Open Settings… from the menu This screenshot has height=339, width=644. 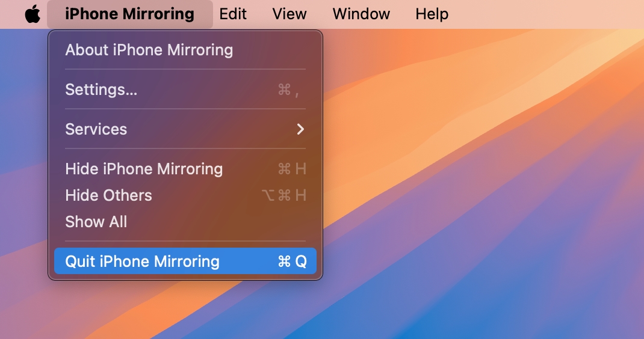pyautogui.click(x=185, y=90)
